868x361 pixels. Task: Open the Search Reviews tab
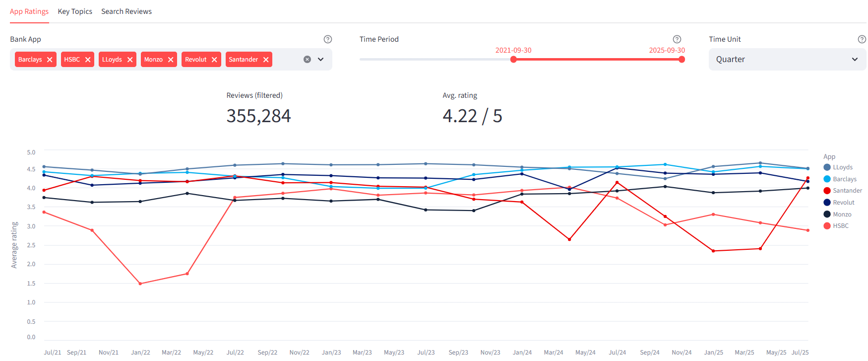point(126,11)
